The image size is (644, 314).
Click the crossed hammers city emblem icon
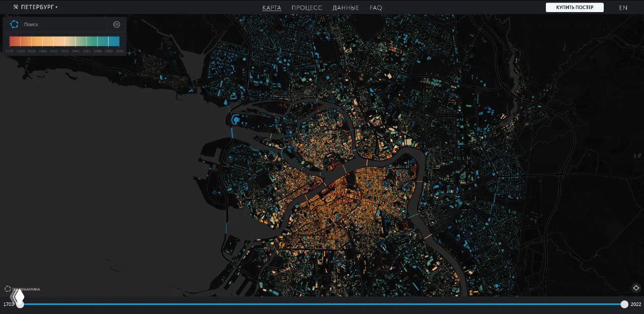pos(16,7)
